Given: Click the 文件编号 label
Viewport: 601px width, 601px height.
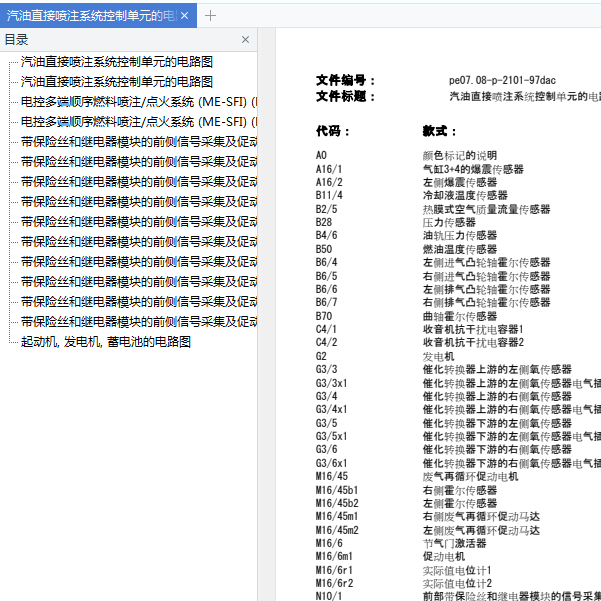Looking at the screenshot, I should click(x=345, y=80).
